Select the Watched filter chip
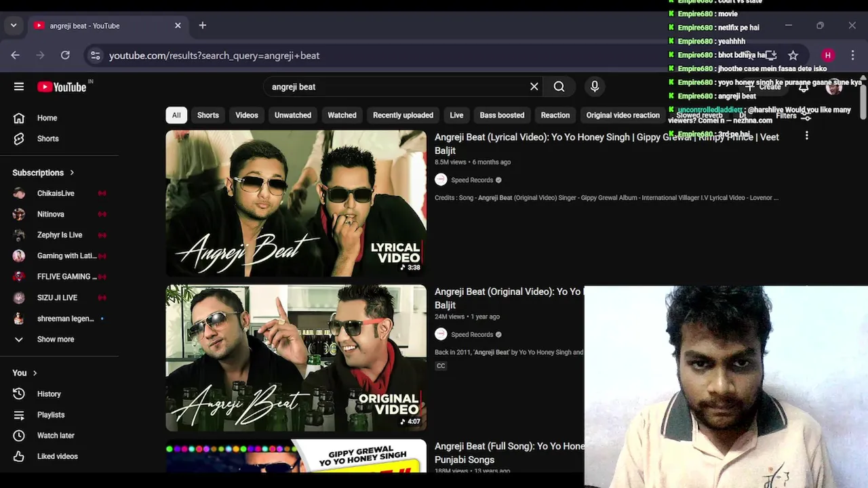This screenshot has height=488, width=868. tap(342, 115)
